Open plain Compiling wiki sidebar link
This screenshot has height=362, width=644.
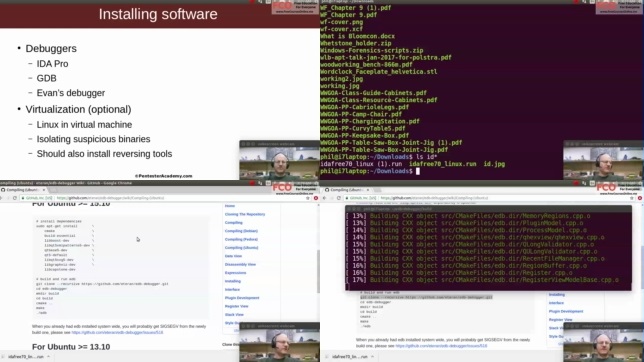[x=234, y=222]
